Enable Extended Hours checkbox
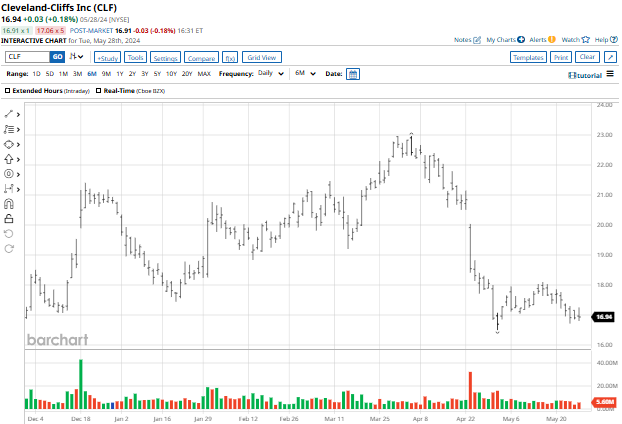Screen dimensions: 622x424 tap(8, 90)
